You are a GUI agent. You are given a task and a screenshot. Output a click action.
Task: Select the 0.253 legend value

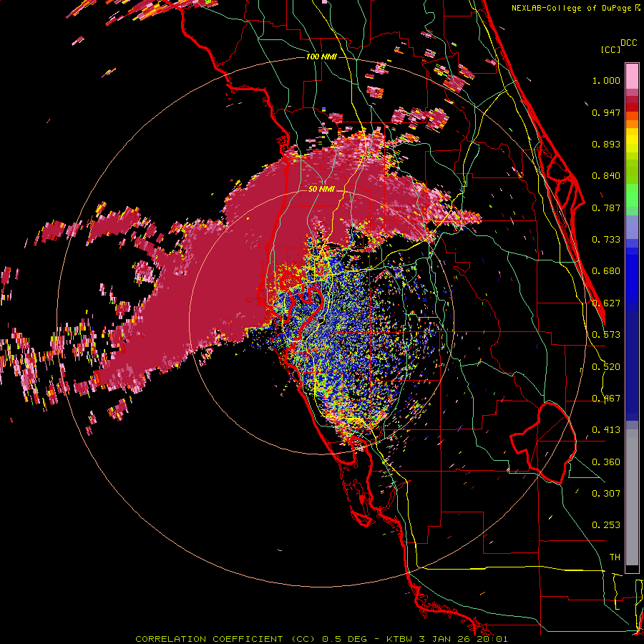[x=606, y=525]
